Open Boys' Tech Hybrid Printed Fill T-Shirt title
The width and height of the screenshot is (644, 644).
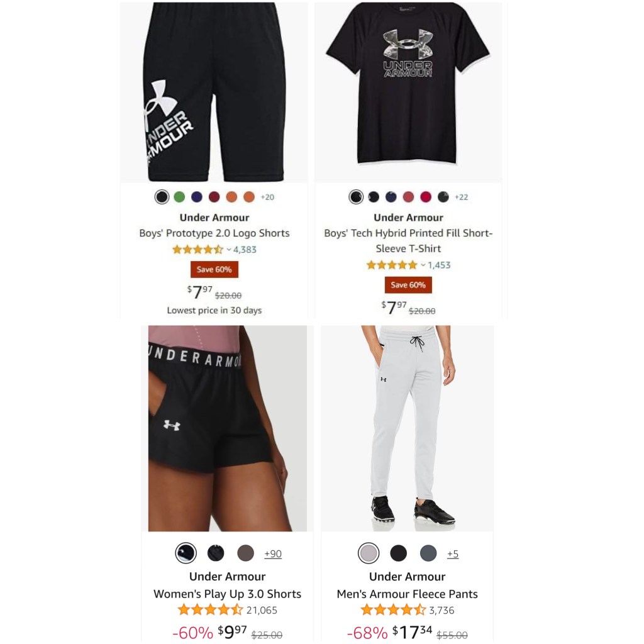(x=408, y=241)
